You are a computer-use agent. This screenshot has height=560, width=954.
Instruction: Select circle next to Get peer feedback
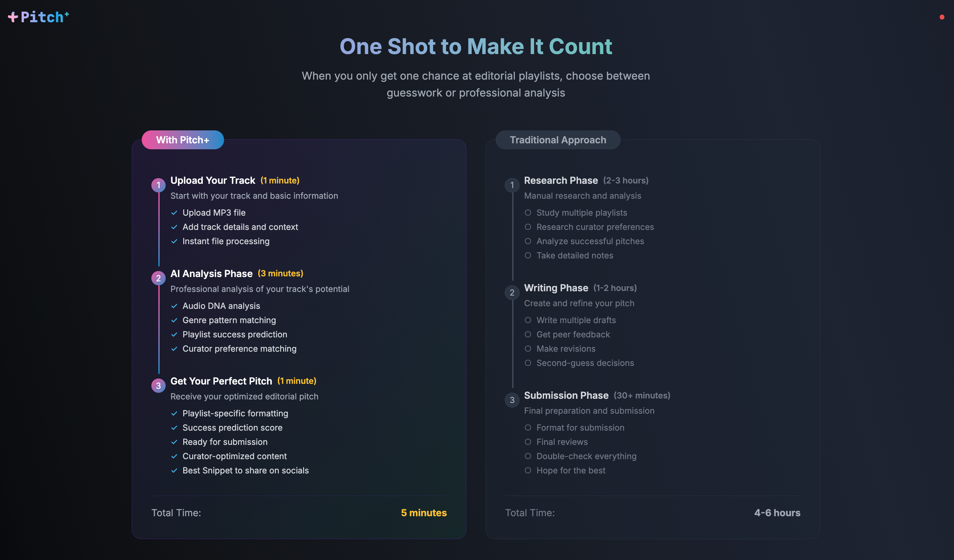(528, 334)
